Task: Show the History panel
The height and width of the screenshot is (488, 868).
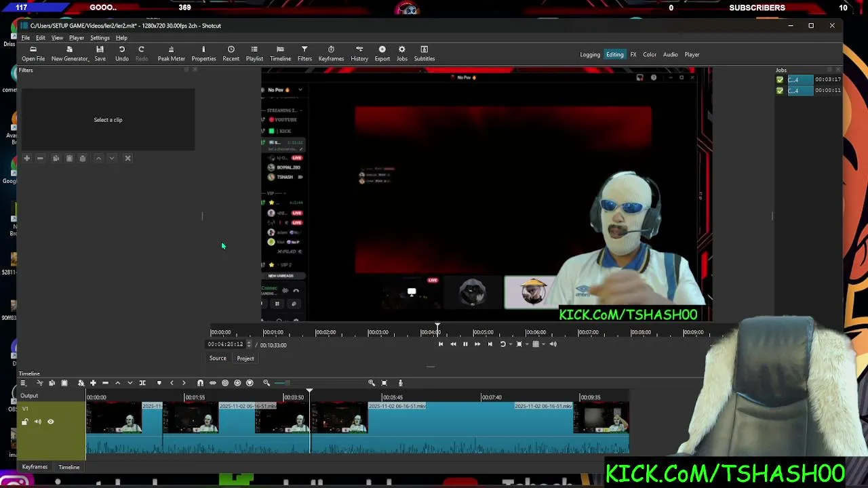Action: coord(359,54)
